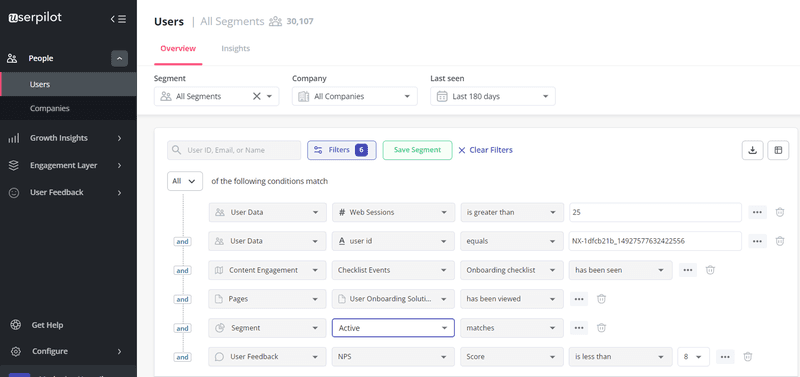Screen dimensions: 800x377
Task: Open the Segment category dropdown in filter row
Action: pos(267,328)
